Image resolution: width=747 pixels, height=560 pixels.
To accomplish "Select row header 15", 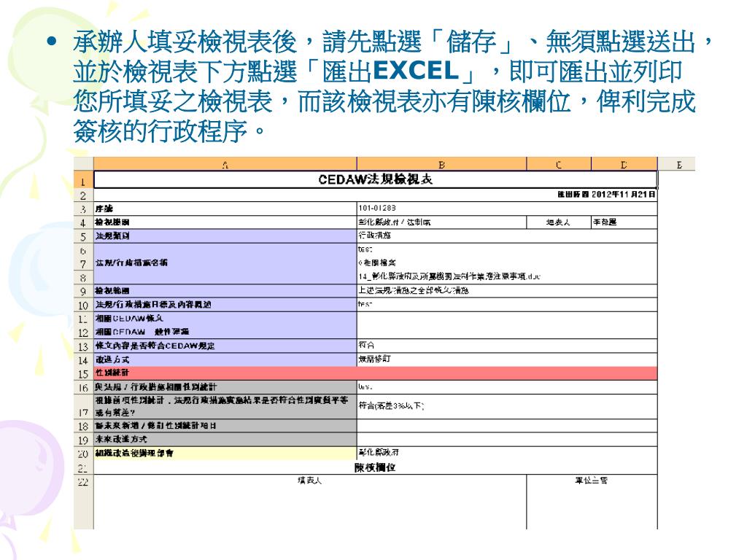I will (84, 373).
